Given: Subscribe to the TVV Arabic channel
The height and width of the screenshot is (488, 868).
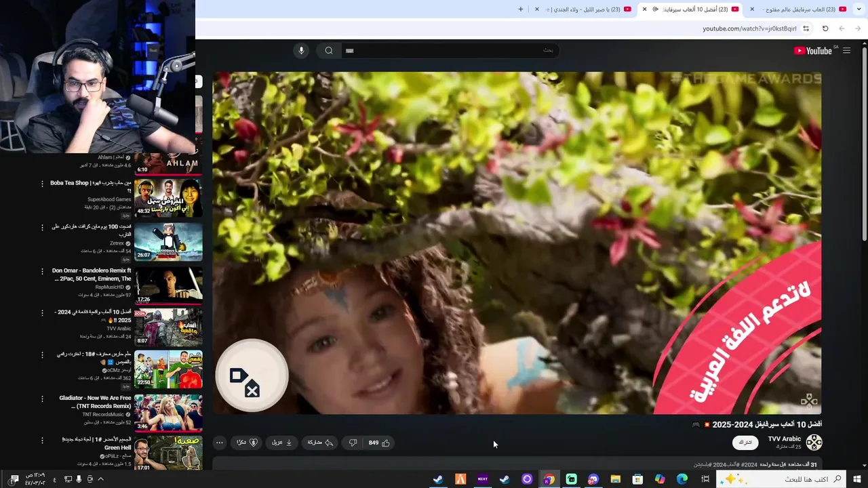Looking at the screenshot, I should click(745, 443).
